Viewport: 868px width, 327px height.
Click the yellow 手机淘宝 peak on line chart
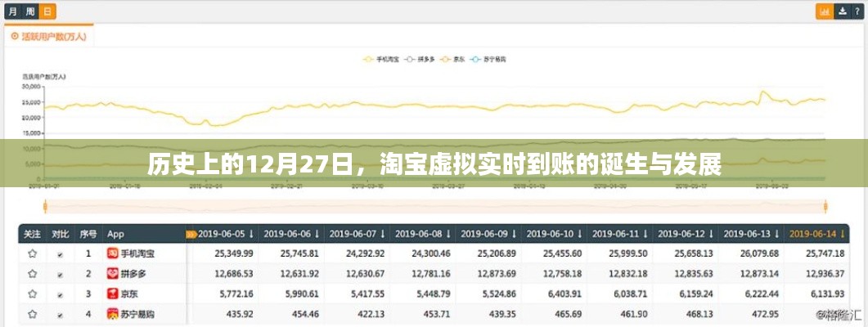click(x=763, y=92)
